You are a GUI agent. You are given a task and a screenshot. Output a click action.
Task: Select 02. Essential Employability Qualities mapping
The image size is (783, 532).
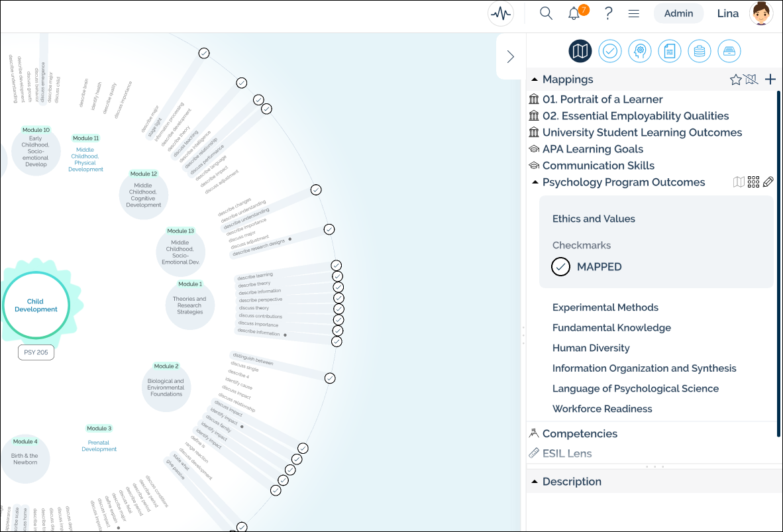pyautogui.click(x=635, y=116)
